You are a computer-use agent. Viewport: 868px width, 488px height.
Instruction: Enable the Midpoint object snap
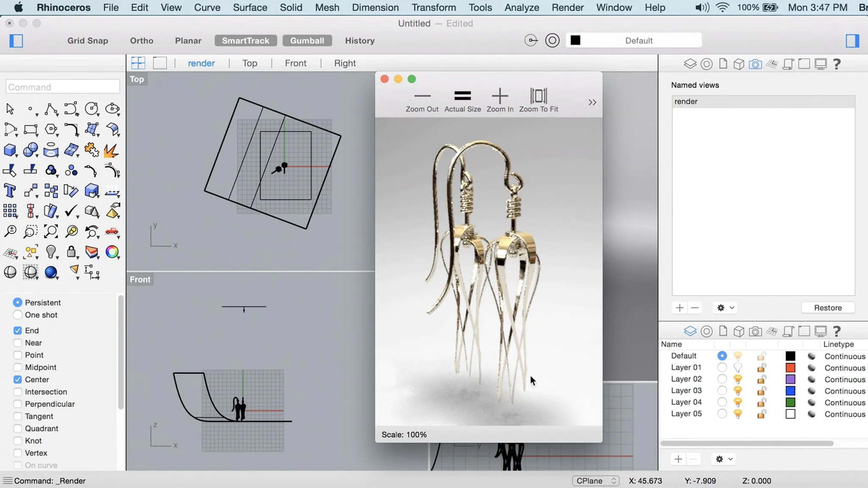17,367
